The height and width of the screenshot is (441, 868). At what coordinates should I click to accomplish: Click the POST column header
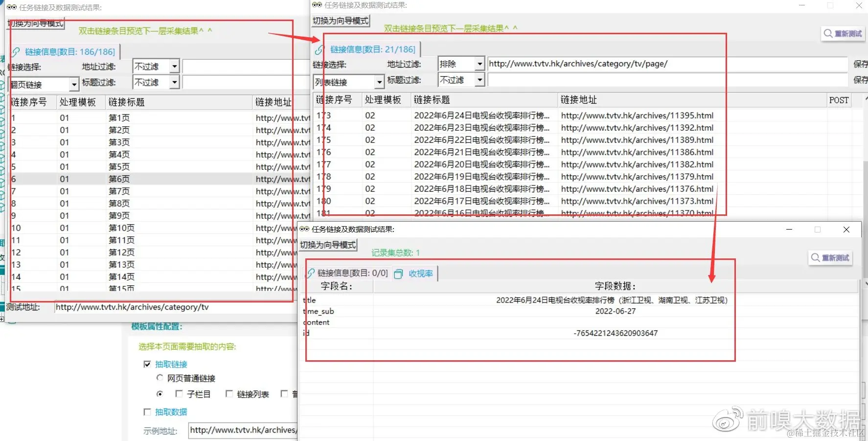click(x=839, y=100)
